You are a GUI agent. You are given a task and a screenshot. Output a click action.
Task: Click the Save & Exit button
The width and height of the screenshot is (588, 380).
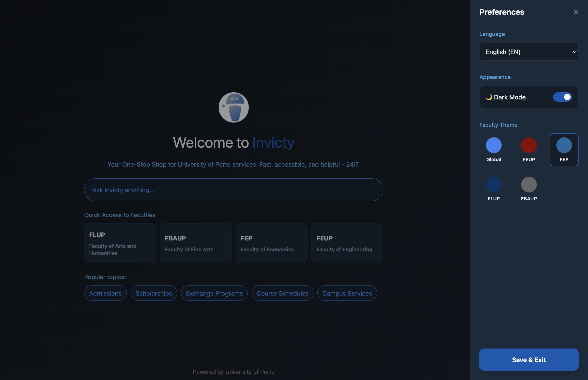point(528,360)
